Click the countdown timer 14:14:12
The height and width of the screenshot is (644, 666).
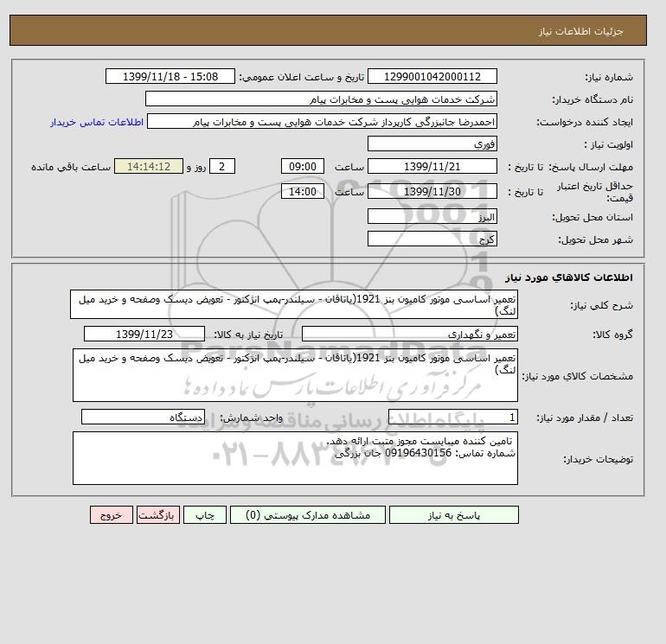149,167
